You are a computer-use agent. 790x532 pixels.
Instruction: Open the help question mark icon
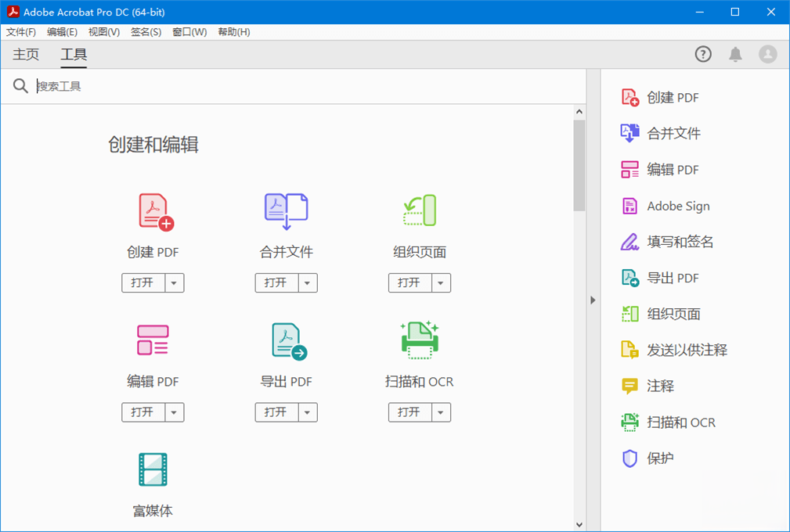(703, 54)
